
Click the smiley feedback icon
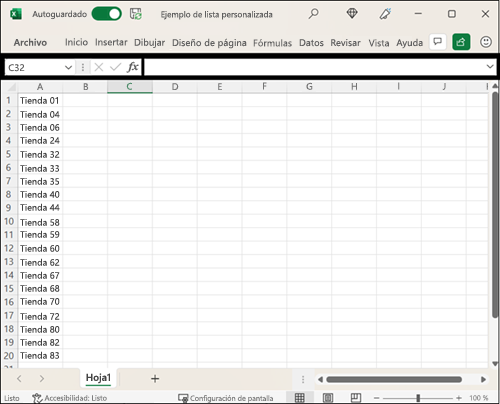pos(486,42)
